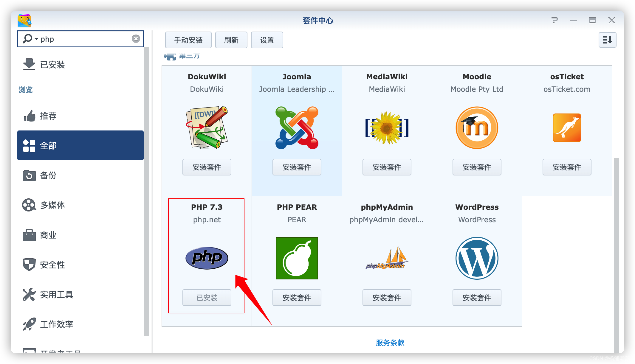Image resolution: width=635 pixels, height=364 pixels.
Task: Click the PHP PEAR title text
Action: click(297, 207)
